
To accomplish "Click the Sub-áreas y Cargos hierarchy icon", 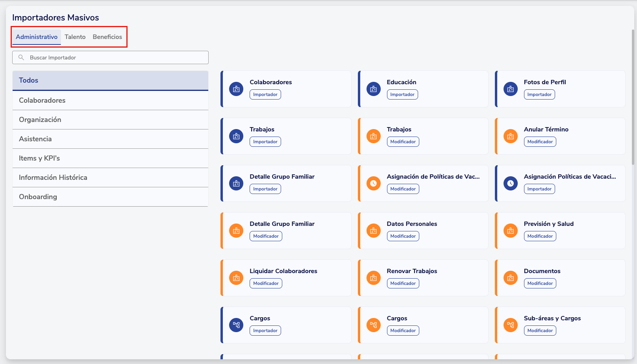I will 510,325.
